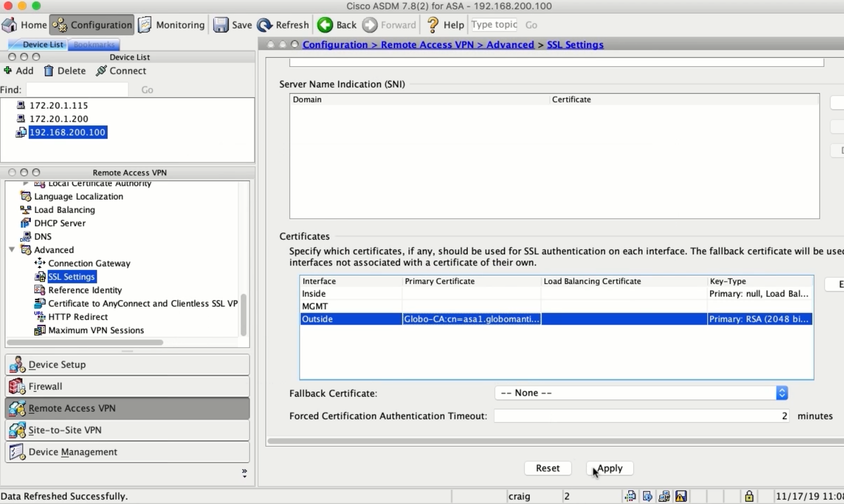This screenshot has width=844, height=504.
Task: Click the Reset button
Action: click(x=548, y=468)
